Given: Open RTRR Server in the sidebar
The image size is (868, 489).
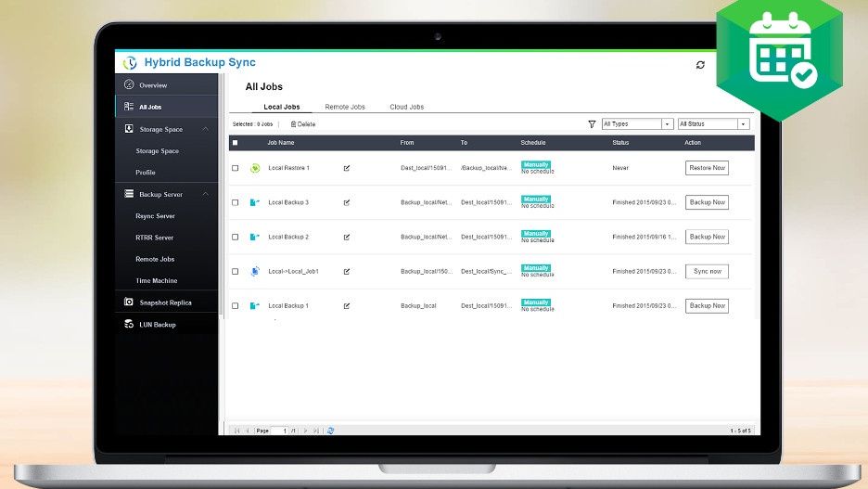Looking at the screenshot, I should 155,238.
